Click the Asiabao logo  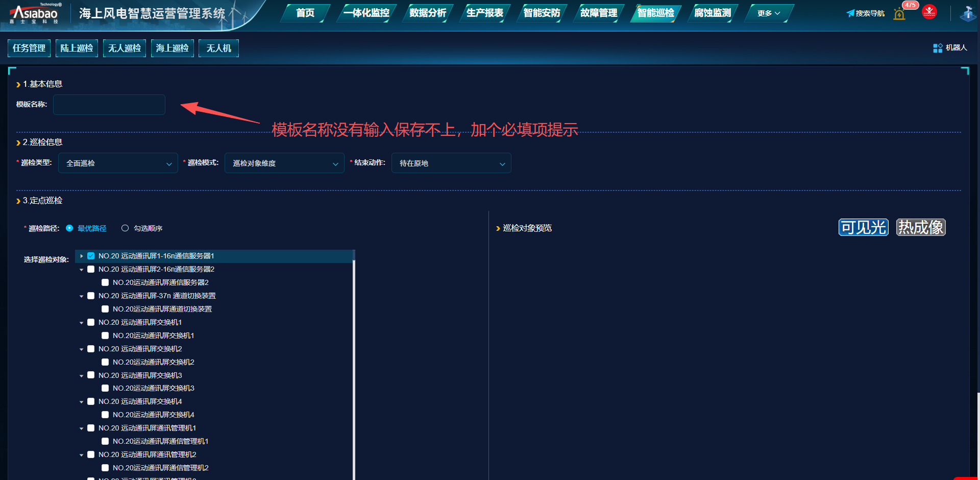tap(35, 13)
